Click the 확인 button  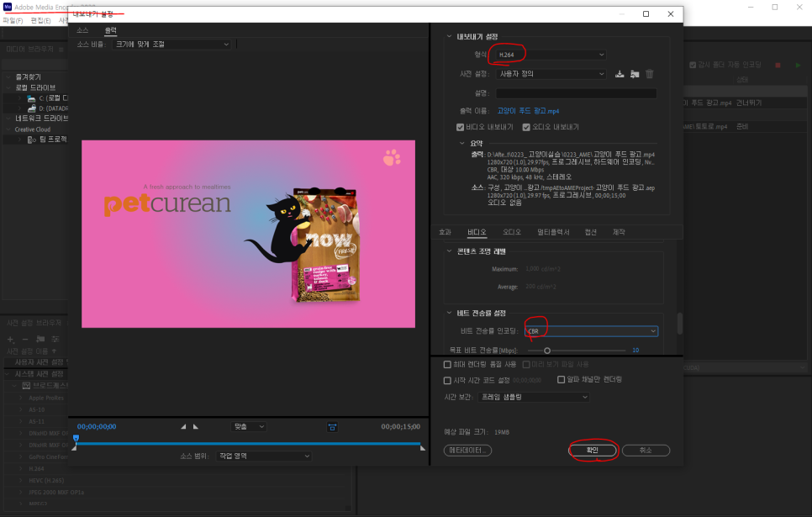(x=593, y=451)
